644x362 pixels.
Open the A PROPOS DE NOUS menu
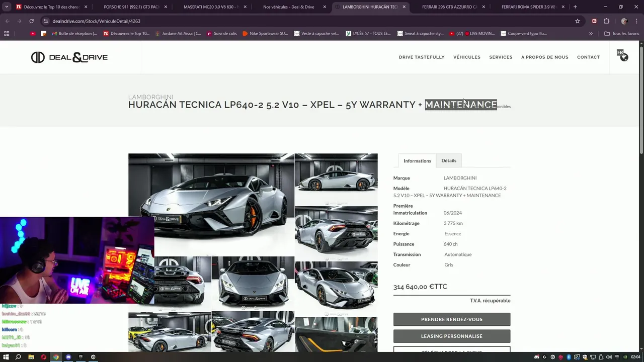point(544,57)
